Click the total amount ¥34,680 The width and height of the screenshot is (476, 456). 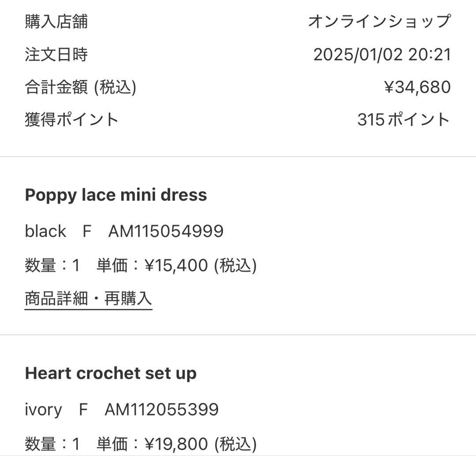pos(418,86)
